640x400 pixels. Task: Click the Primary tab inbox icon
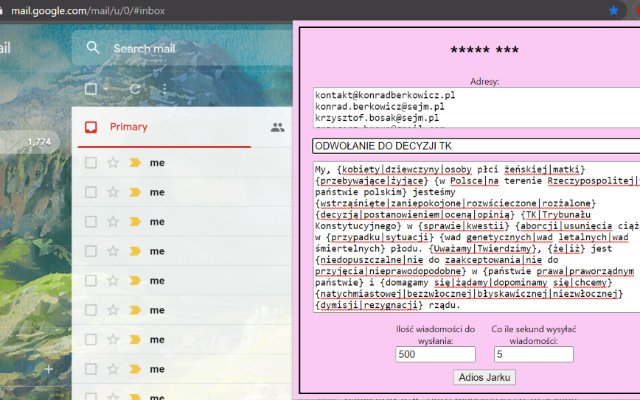tap(91, 127)
